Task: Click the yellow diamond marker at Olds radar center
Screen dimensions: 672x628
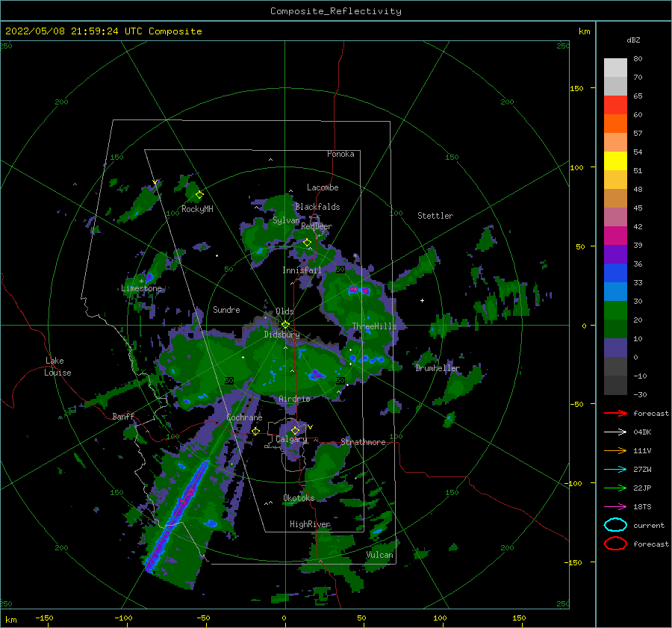Action: point(285,325)
